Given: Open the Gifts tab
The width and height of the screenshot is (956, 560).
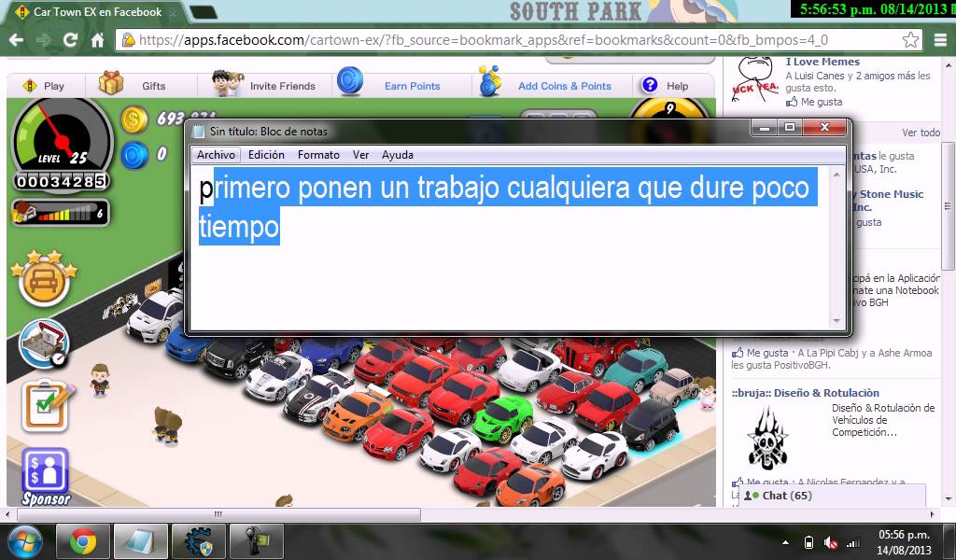Looking at the screenshot, I should pyautogui.click(x=133, y=85).
